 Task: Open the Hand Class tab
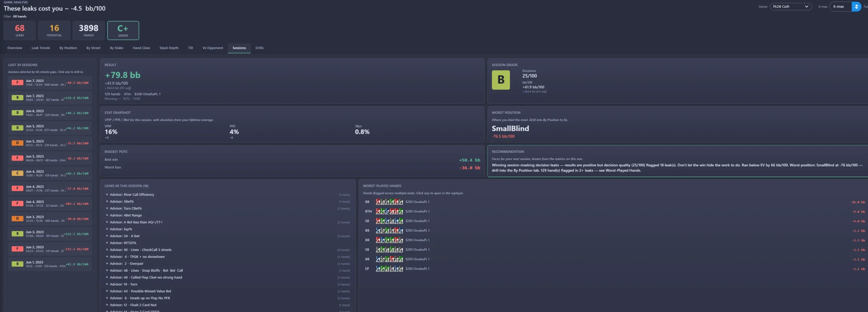tap(141, 48)
